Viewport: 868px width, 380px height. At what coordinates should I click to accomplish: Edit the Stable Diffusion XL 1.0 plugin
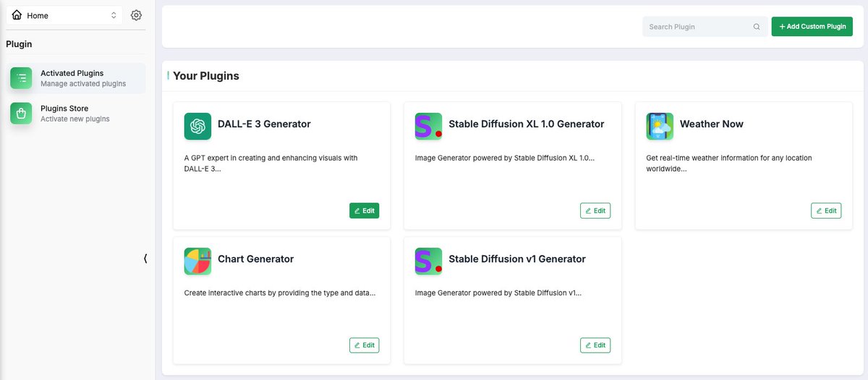(595, 211)
